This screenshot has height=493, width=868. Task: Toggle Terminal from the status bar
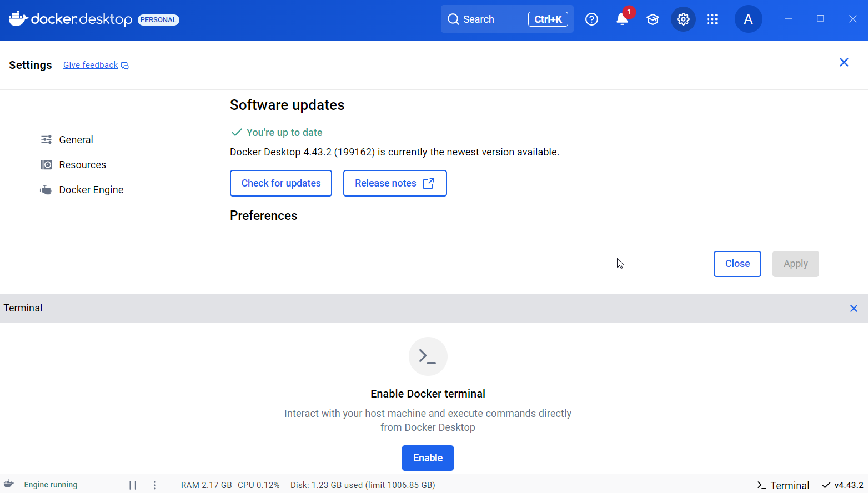[783, 485]
